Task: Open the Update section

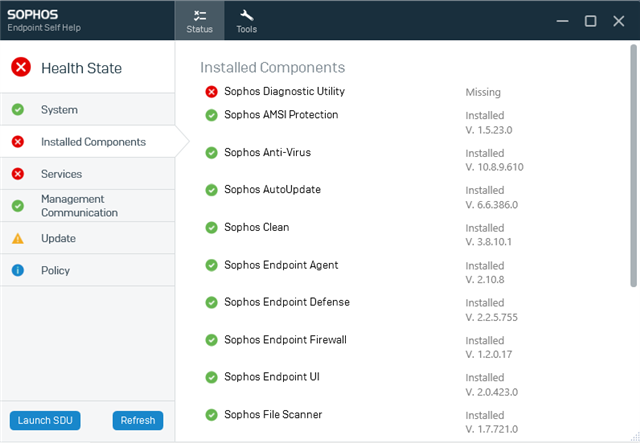Action: 87,238
